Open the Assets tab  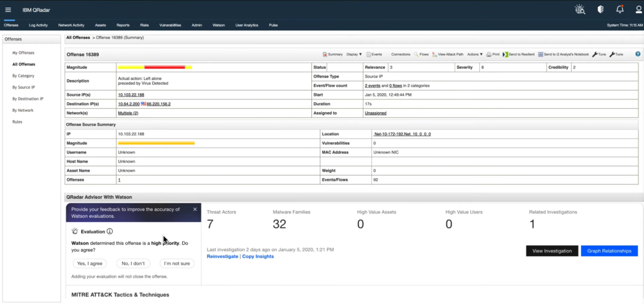[x=100, y=25]
